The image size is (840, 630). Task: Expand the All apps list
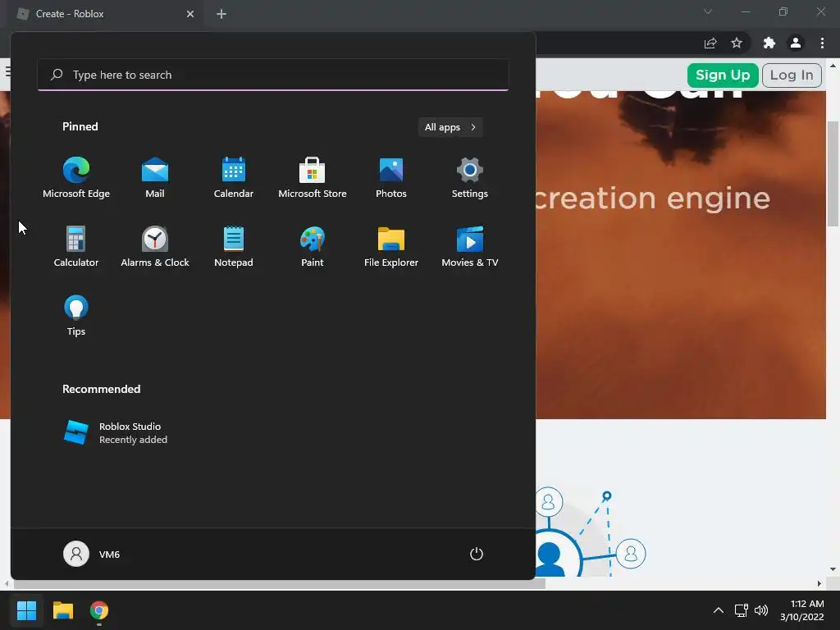tap(450, 127)
